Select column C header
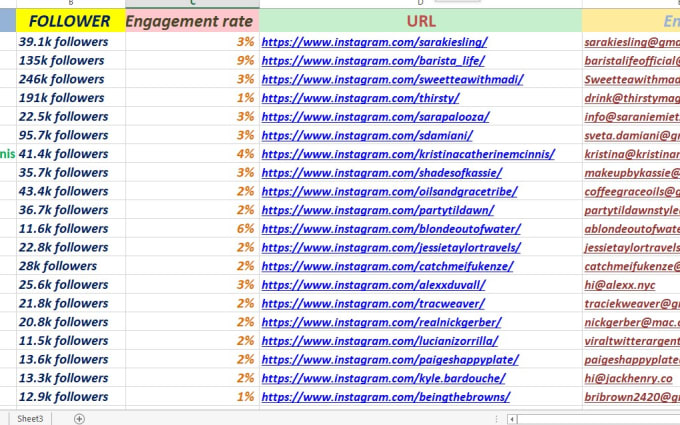This screenshot has width=680, height=425. pyautogui.click(x=193, y=3)
